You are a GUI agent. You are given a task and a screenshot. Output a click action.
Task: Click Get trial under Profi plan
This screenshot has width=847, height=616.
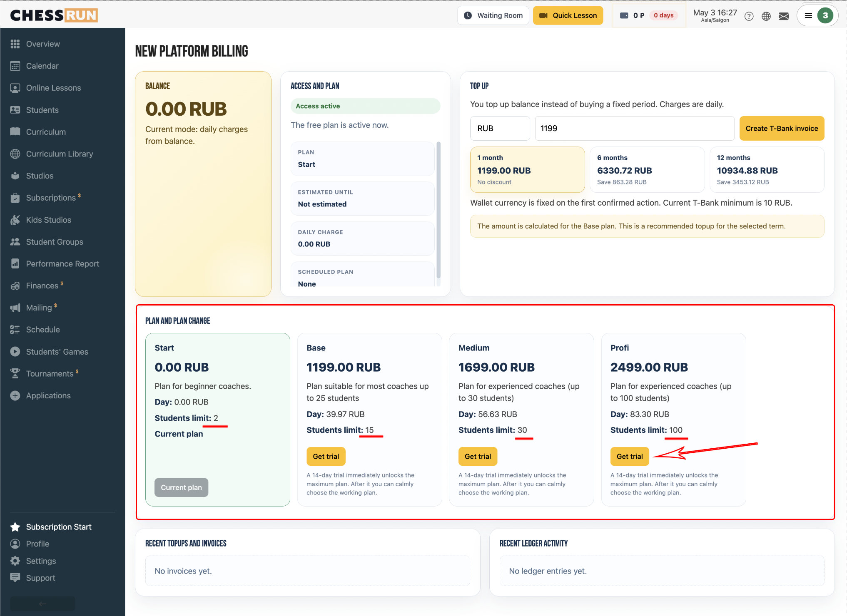coord(629,456)
